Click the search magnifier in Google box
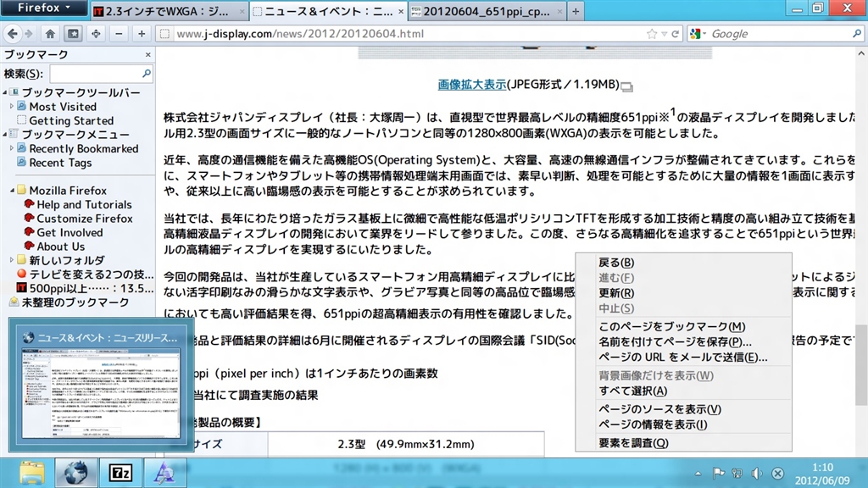The image size is (868, 488). [857, 34]
